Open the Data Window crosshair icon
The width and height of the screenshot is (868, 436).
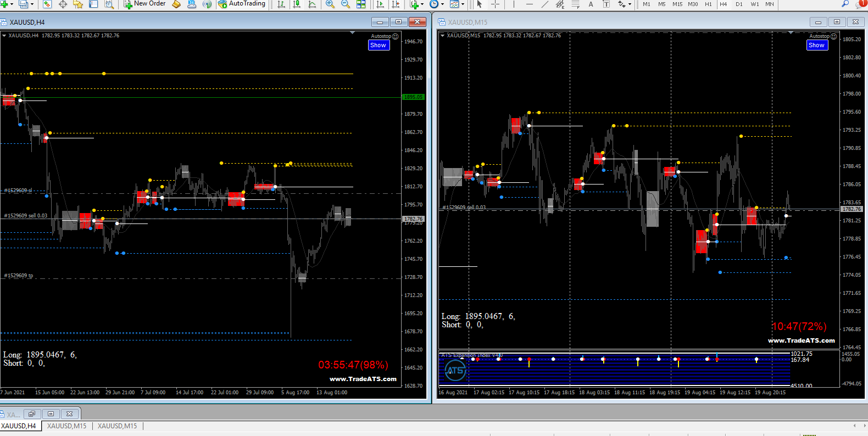[63, 4]
